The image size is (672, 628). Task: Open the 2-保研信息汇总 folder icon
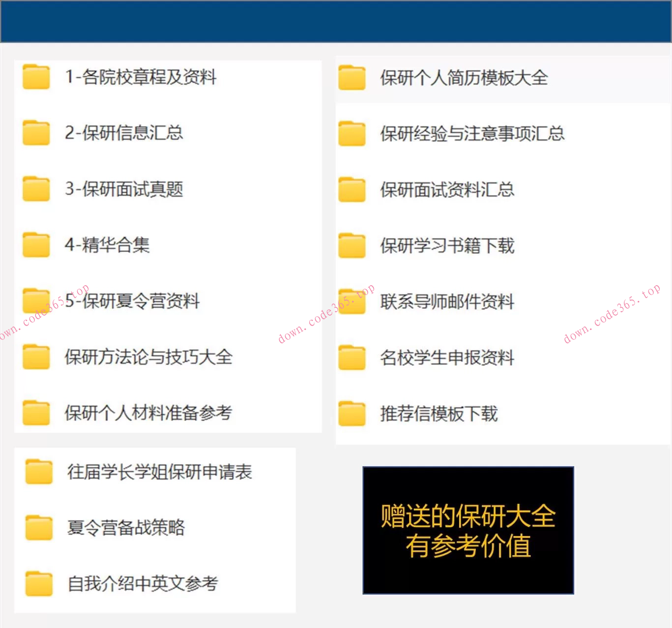35,133
